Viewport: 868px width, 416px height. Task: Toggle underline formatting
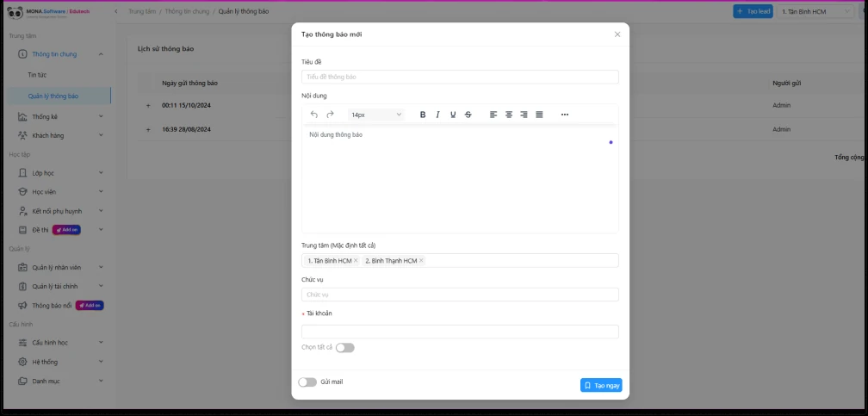pyautogui.click(x=453, y=115)
